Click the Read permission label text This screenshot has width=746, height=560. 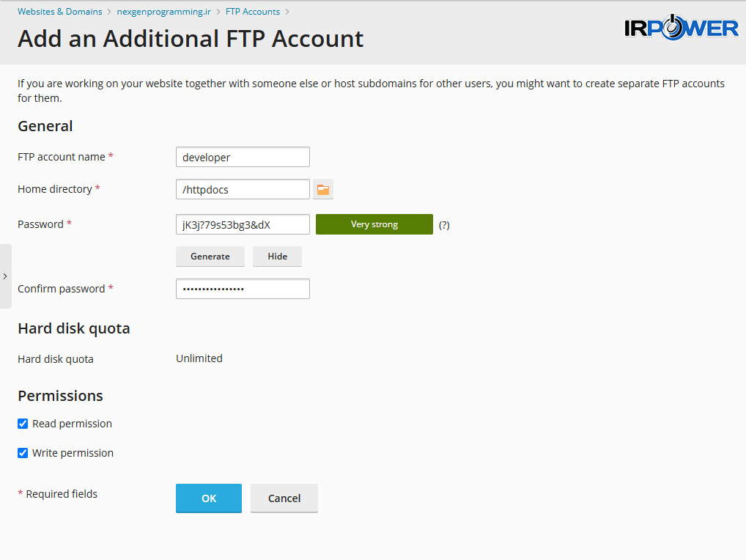(x=72, y=424)
